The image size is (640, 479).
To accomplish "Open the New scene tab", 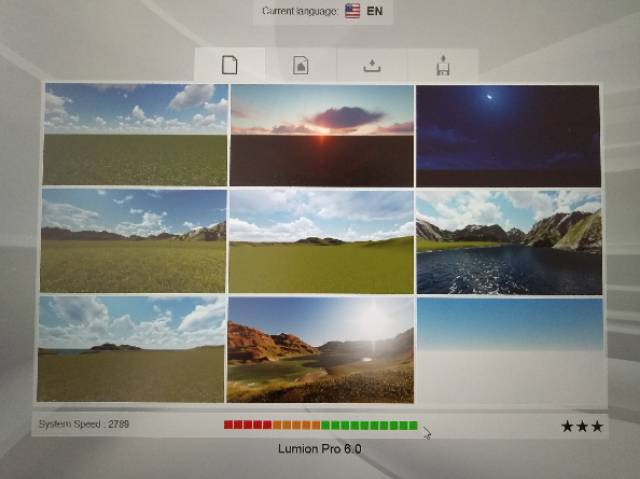I will [x=229, y=65].
